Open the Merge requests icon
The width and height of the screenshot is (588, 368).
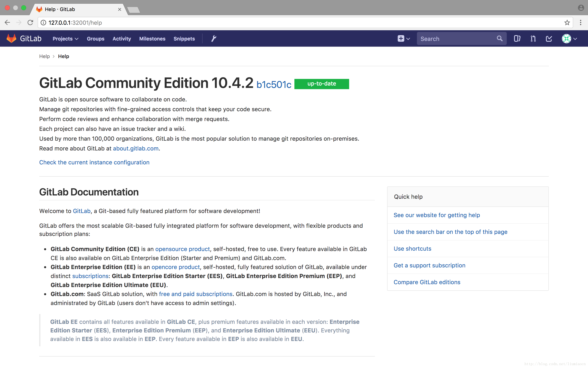pos(533,38)
